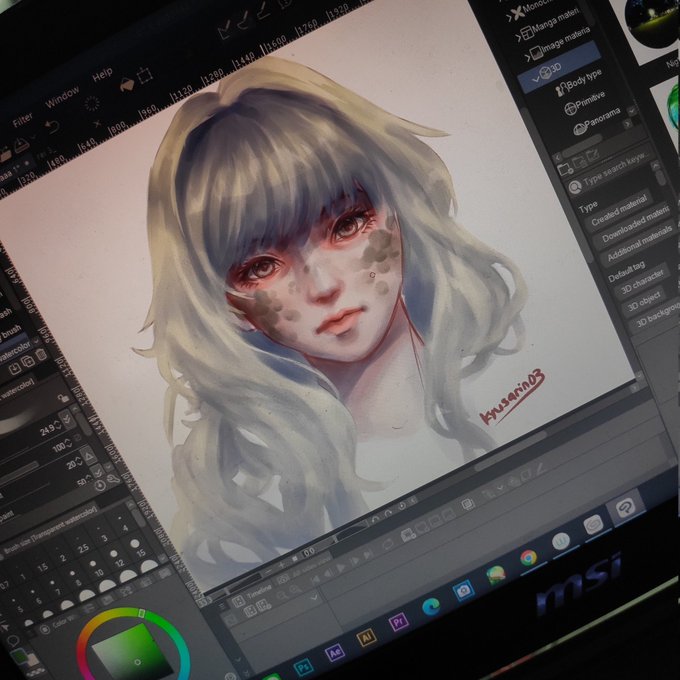The width and height of the screenshot is (680, 680).
Task: Filter by 3D background tag
Action: (657, 315)
